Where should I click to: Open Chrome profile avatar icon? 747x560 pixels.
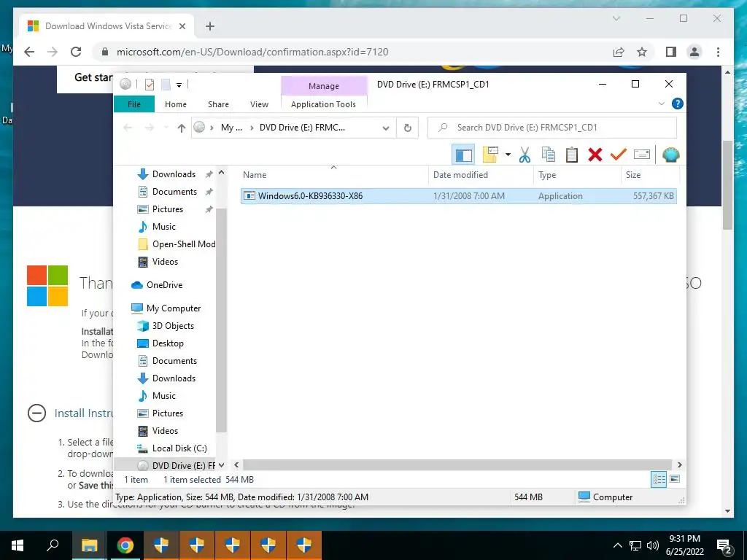(694, 52)
